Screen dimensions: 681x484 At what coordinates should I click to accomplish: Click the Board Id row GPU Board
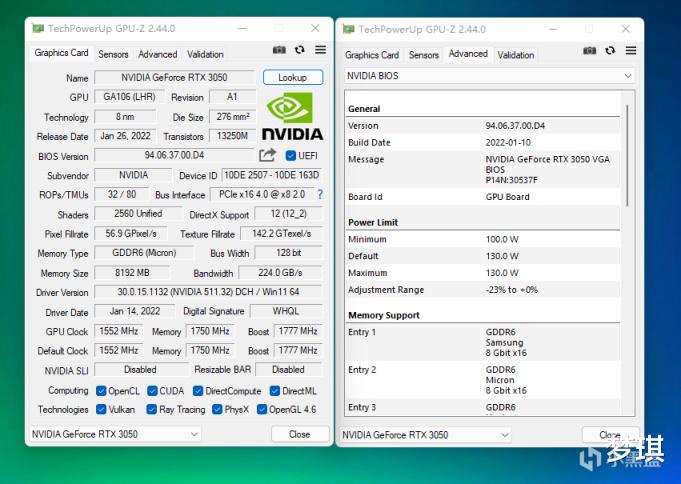(x=484, y=197)
